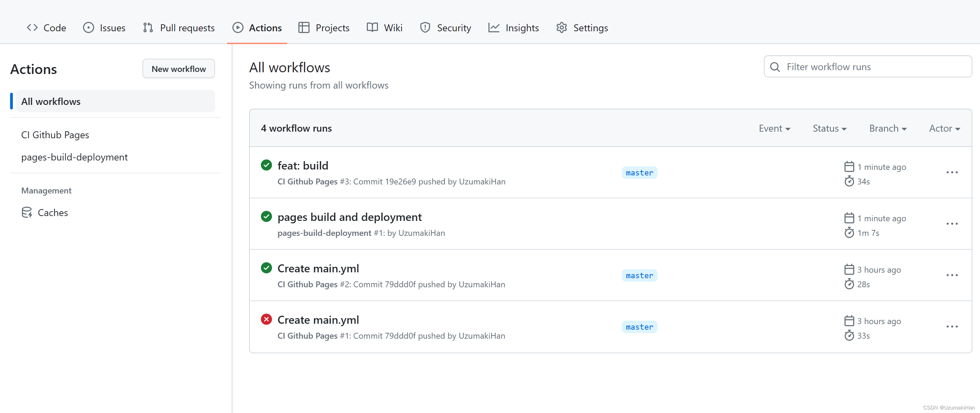Click the Security shield icon
Image resolution: width=980 pixels, height=413 pixels.
[425, 27]
